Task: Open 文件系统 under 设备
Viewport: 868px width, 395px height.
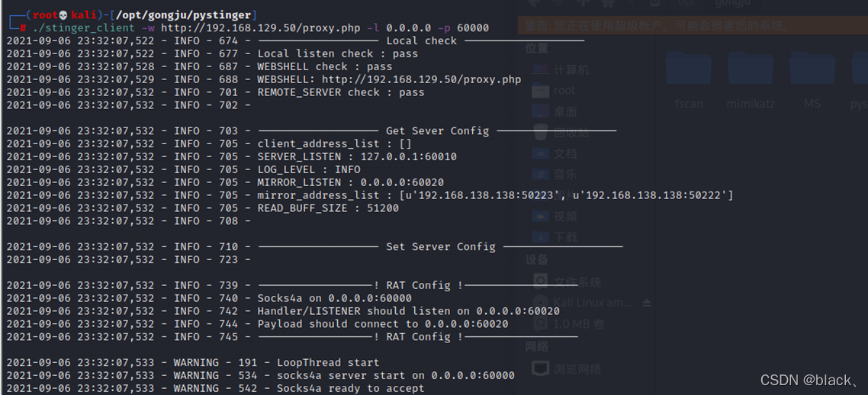Action: click(x=567, y=282)
